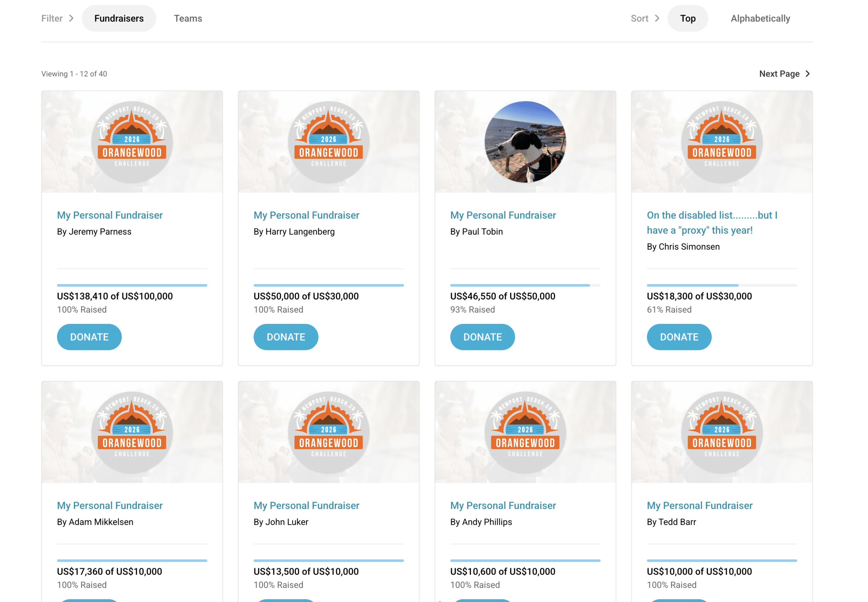
Task: Sort fundraisers by Top
Action: (x=688, y=18)
